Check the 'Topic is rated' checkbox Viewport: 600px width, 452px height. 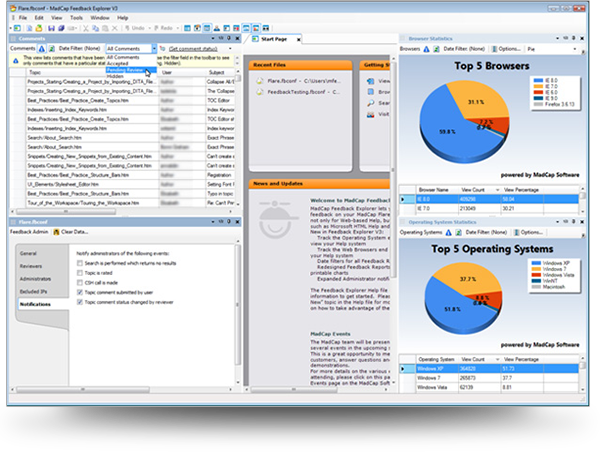[80, 273]
